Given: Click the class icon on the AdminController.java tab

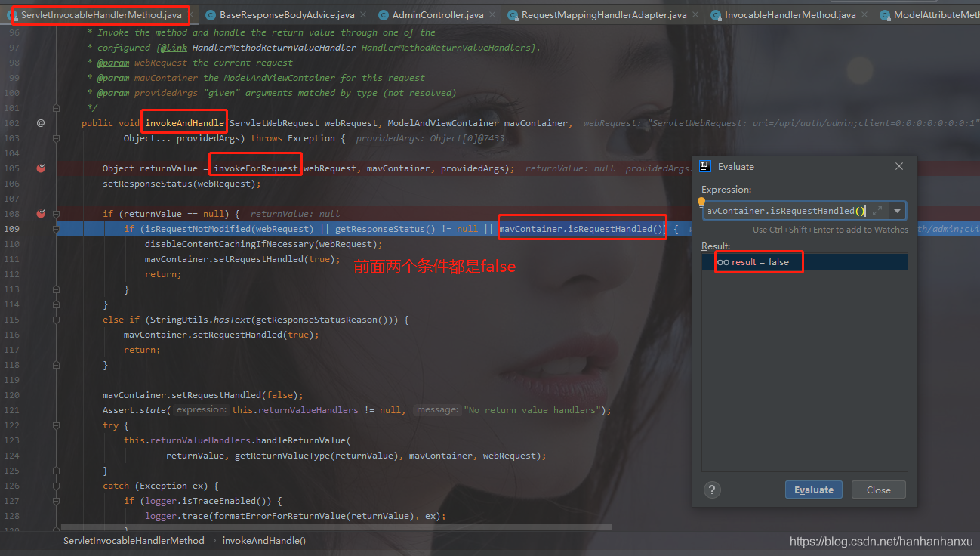Looking at the screenshot, I should point(384,15).
